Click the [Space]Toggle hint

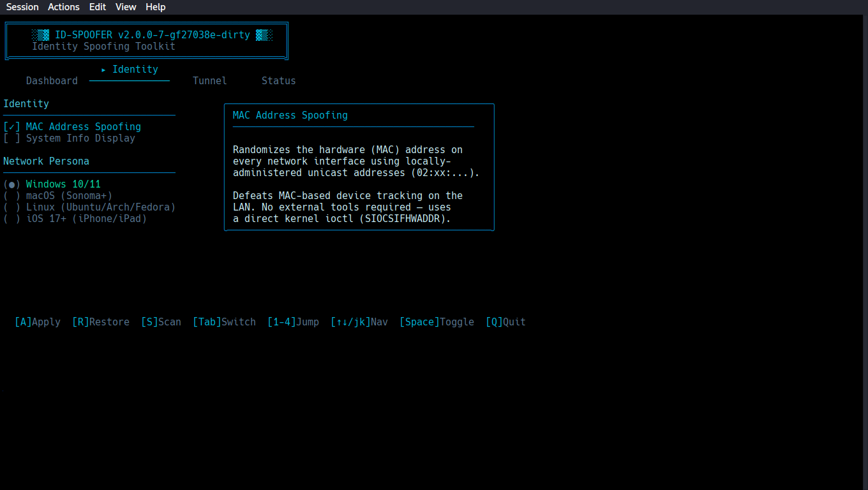click(x=437, y=322)
